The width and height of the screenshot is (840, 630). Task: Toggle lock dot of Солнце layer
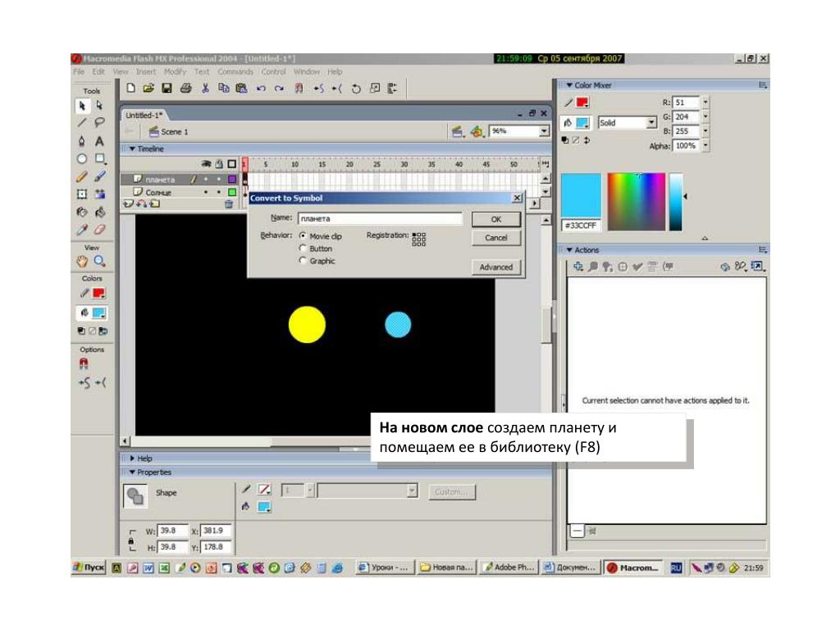coord(219,192)
